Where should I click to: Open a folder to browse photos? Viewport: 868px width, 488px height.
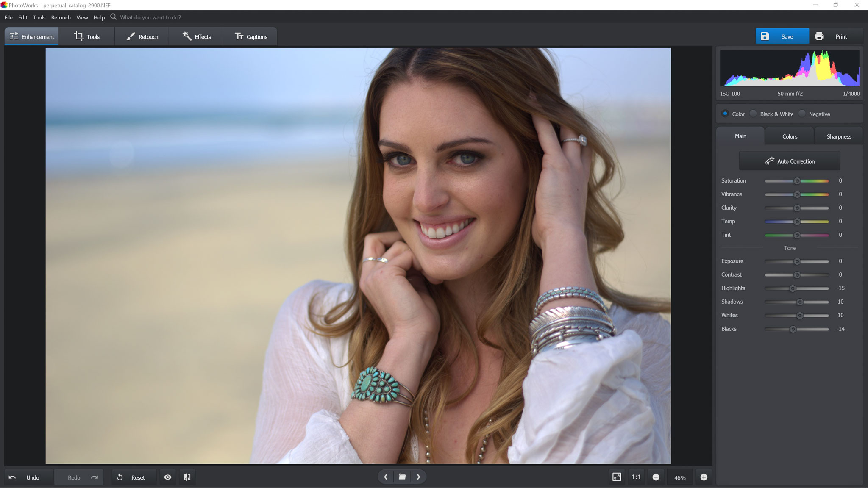coord(402,477)
